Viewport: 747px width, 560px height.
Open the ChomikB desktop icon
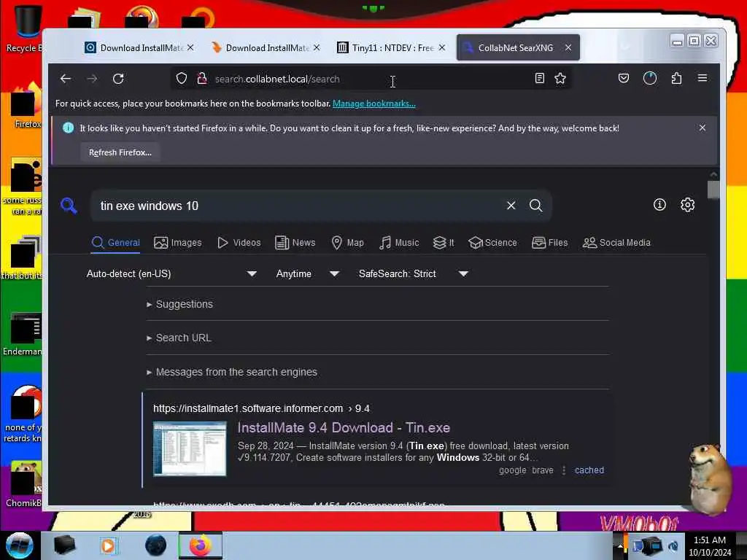pos(25,484)
